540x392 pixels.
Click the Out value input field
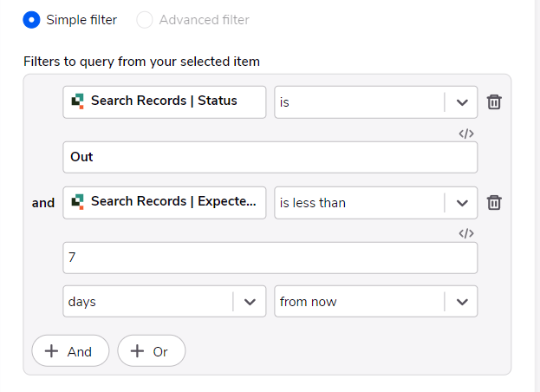coord(270,157)
